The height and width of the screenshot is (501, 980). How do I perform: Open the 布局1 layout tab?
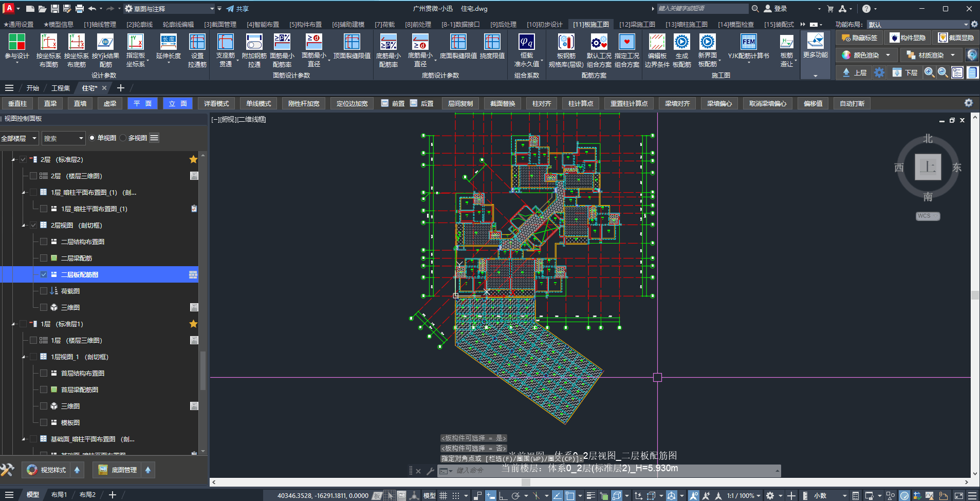point(59,494)
